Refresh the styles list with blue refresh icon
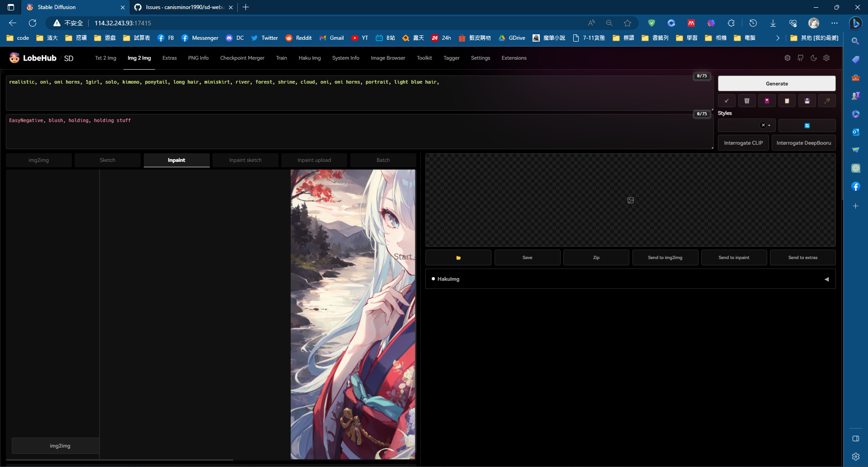868x467 pixels. [807, 125]
